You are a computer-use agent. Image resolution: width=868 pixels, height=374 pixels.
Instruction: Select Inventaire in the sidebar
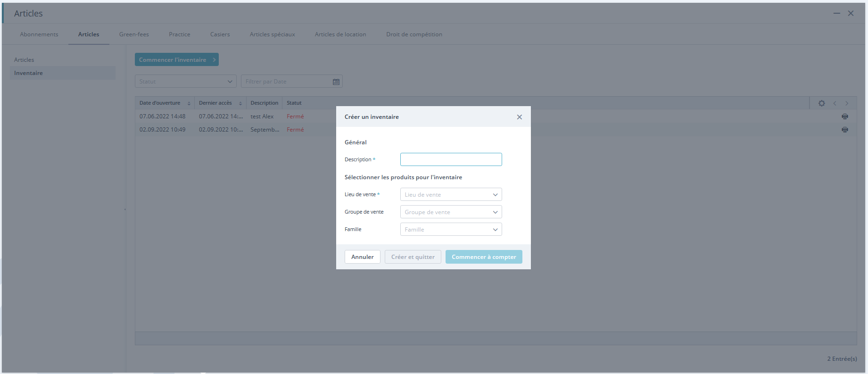(63, 73)
